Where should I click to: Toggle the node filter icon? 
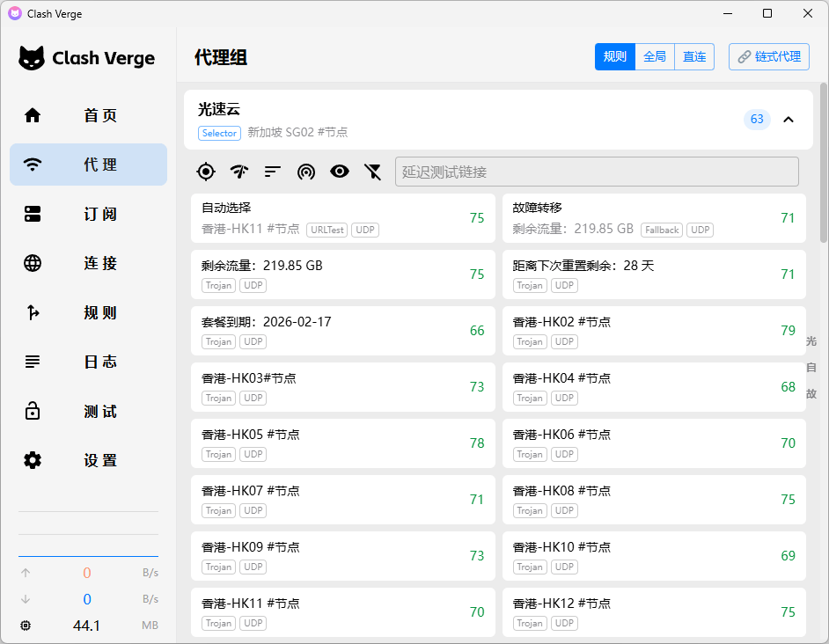tap(373, 172)
